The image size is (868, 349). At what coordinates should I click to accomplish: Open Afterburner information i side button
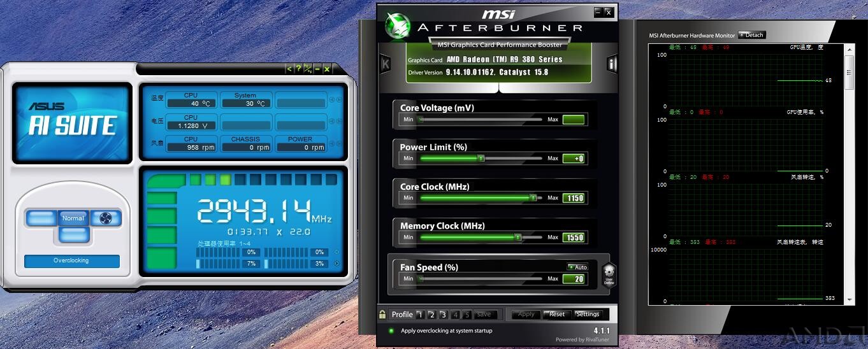tap(612, 64)
